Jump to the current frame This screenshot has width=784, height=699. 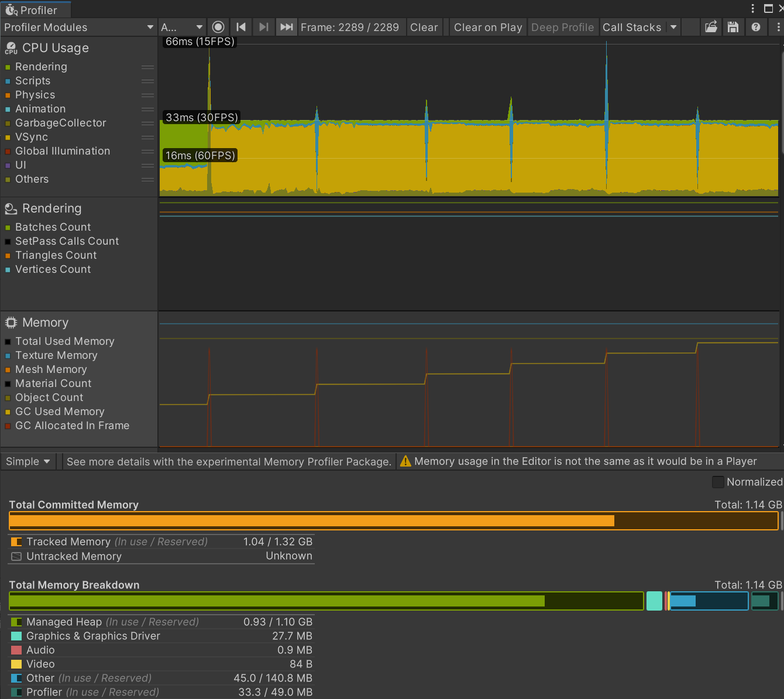286,27
